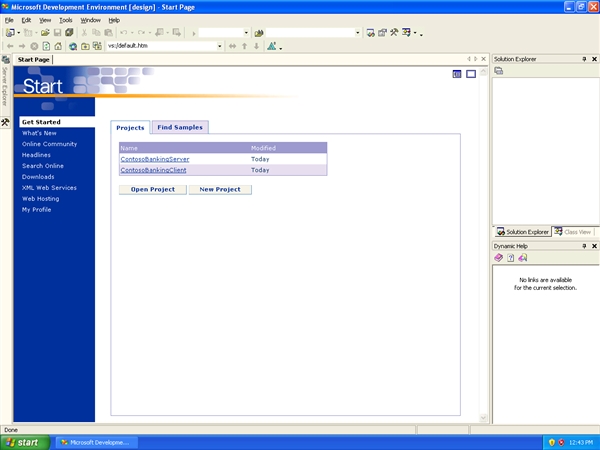
Task: Open the Toolbox side tab icon
Action: [x=5, y=122]
